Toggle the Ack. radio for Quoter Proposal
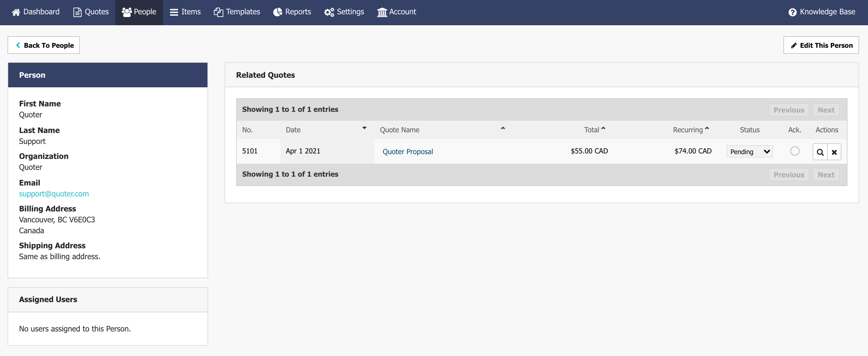The width and height of the screenshot is (868, 356). pyautogui.click(x=795, y=151)
